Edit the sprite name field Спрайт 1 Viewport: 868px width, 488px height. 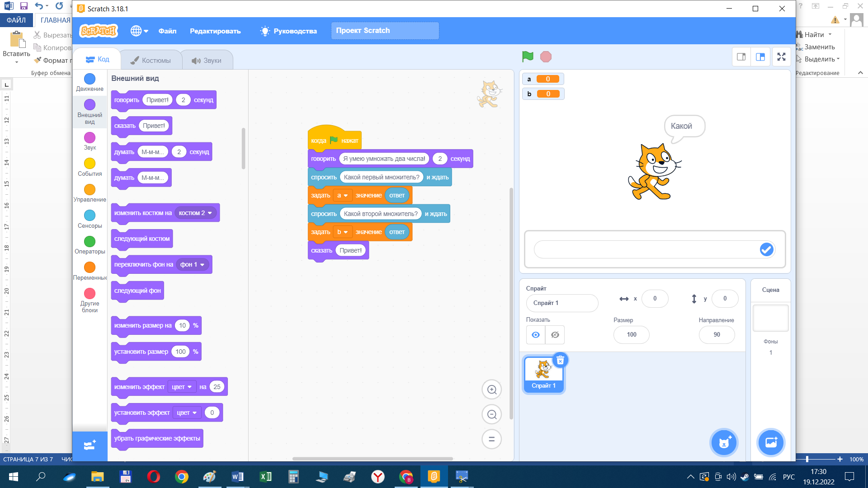tap(562, 303)
